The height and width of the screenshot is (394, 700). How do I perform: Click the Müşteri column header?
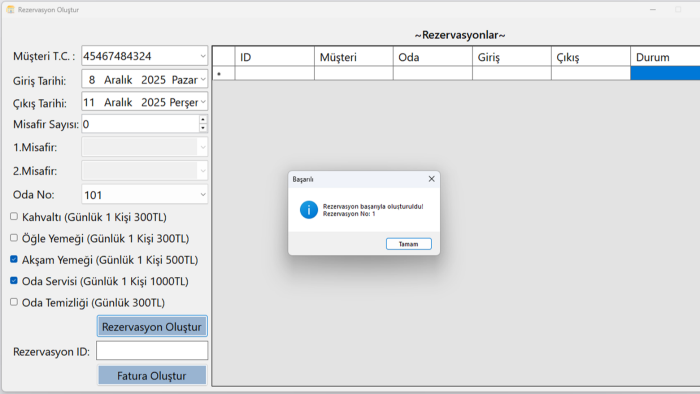click(x=354, y=57)
